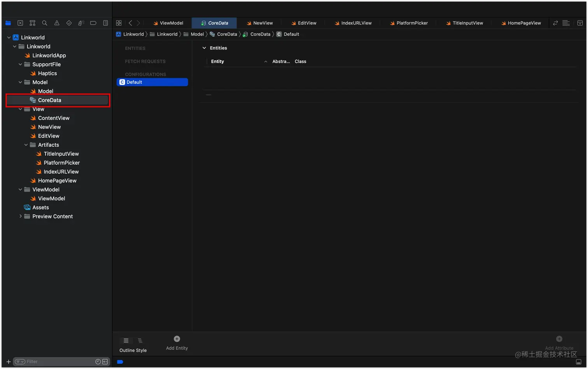Viewport: 588px width, 369px height.
Task: Switch to the PlatformPicker editor tab
Action: tap(409, 23)
